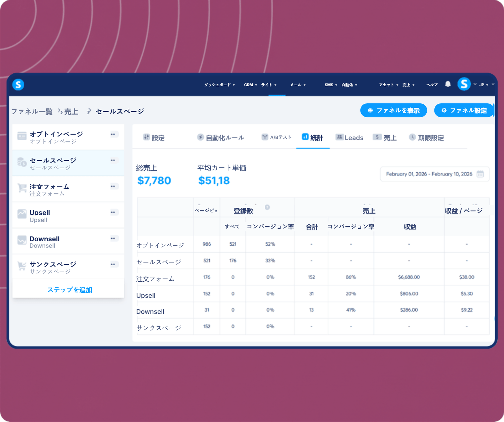Switch to the 売上 tab with dollar icon
Image resolution: width=504 pixels, height=422 pixels.
coord(385,138)
